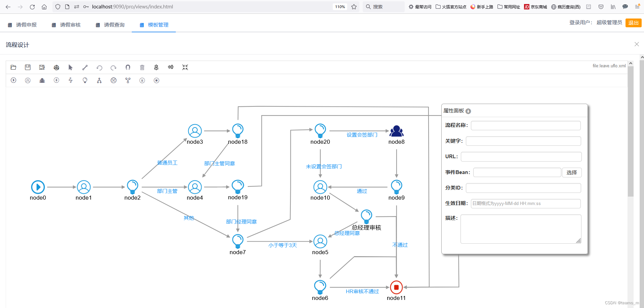Screen dimensions: 644x308
Task: Select the 总经理审核 node
Action: pyautogui.click(x=366, y=216)
